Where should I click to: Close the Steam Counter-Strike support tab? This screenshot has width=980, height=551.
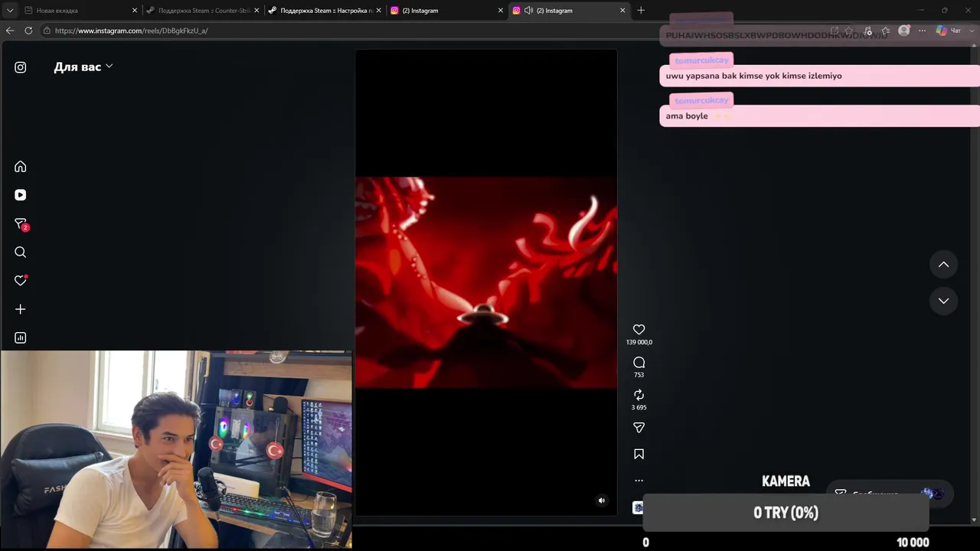(x=256, y=11)
